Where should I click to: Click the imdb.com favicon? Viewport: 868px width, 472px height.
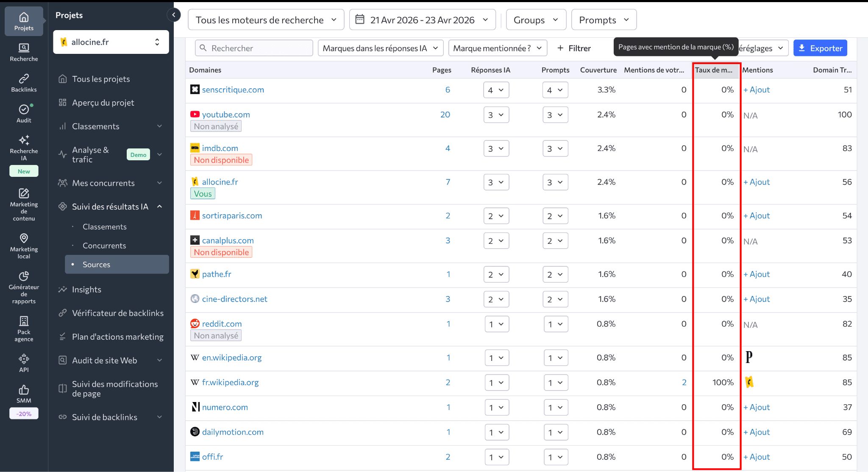(x=195, y=148)
